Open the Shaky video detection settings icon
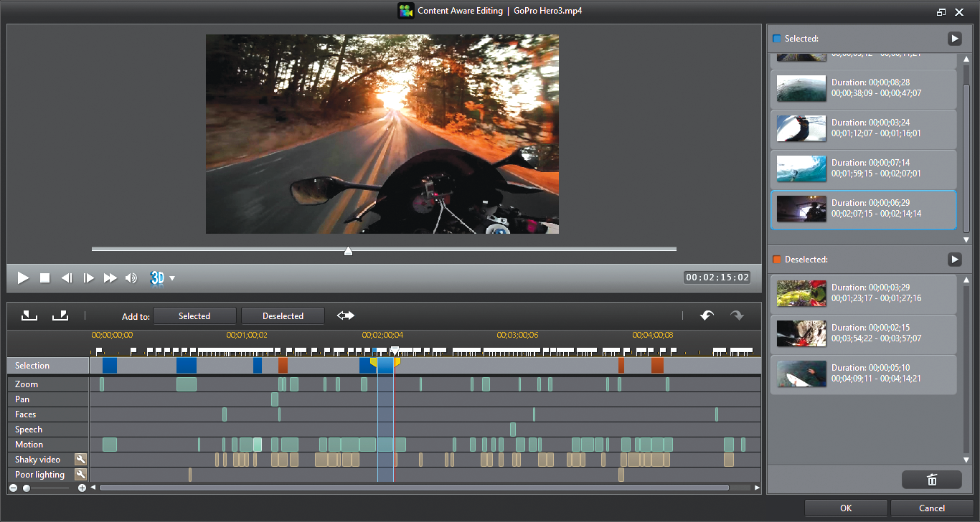The width and height of the screenshot is (980, 522). pos(80,459)
